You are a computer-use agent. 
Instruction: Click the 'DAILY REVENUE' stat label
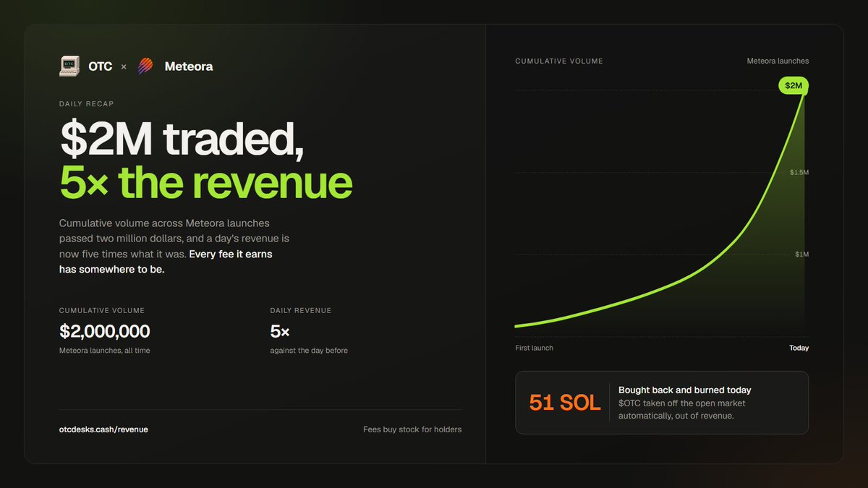coord(301,311)
